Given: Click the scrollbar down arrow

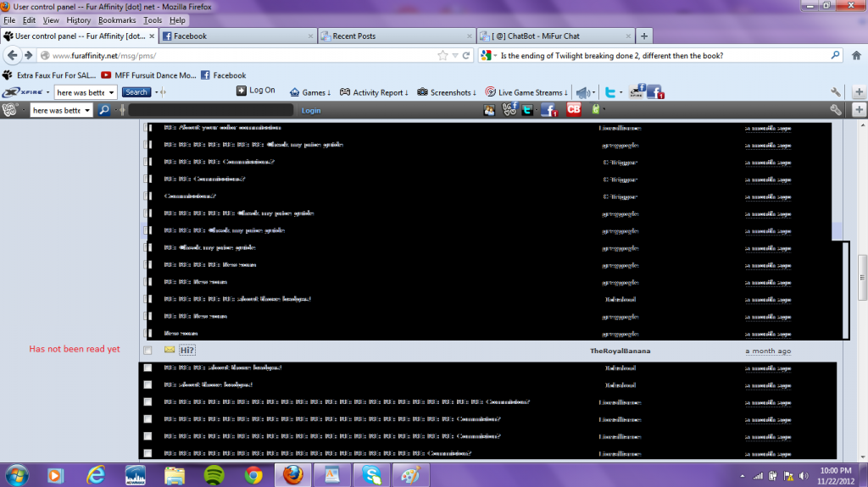Looking at the screenshot, I should 862,457.
